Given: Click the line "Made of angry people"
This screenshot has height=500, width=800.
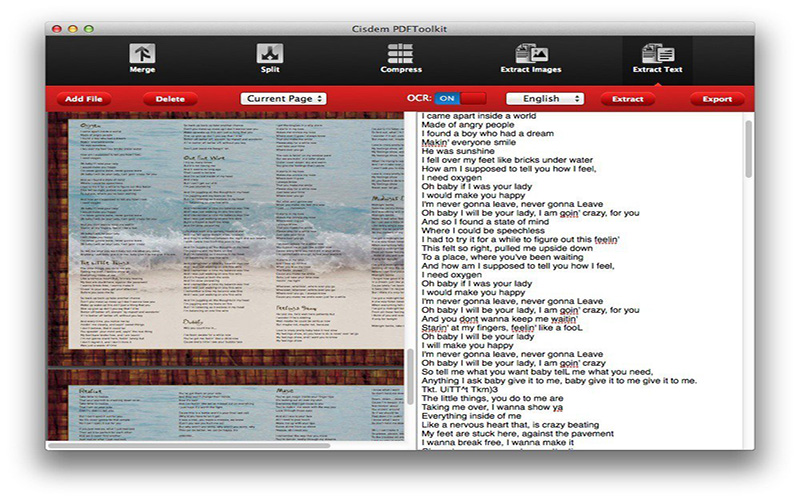Looking at the screenshot, I should 468,124.
